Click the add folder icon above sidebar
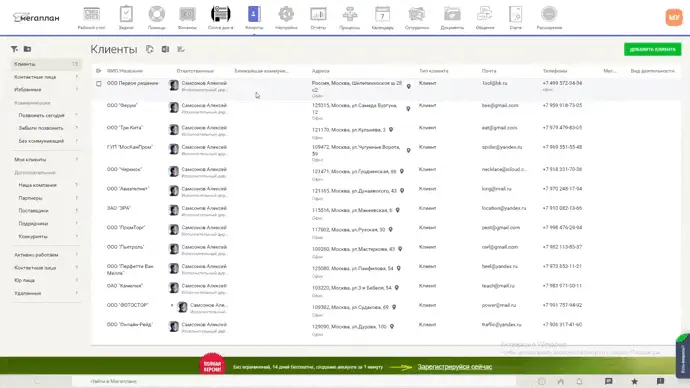This screenshot has height=388, width=690. coord(27,49)
